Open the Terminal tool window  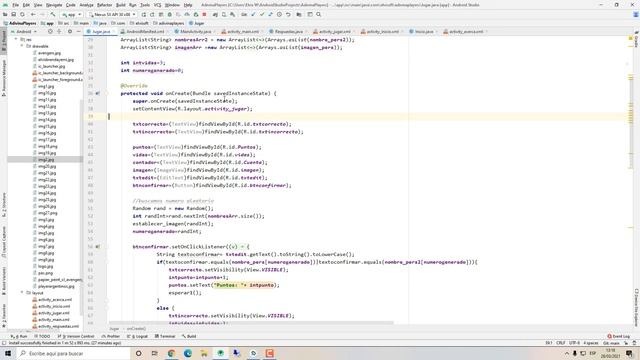pyautogui.click(x=165, y=336)
